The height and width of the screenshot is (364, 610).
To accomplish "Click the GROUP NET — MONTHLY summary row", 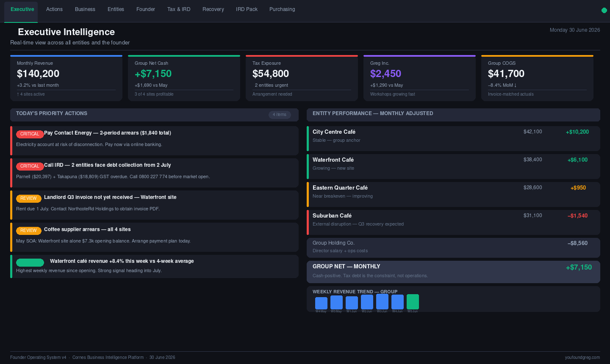I will (453, 272).
